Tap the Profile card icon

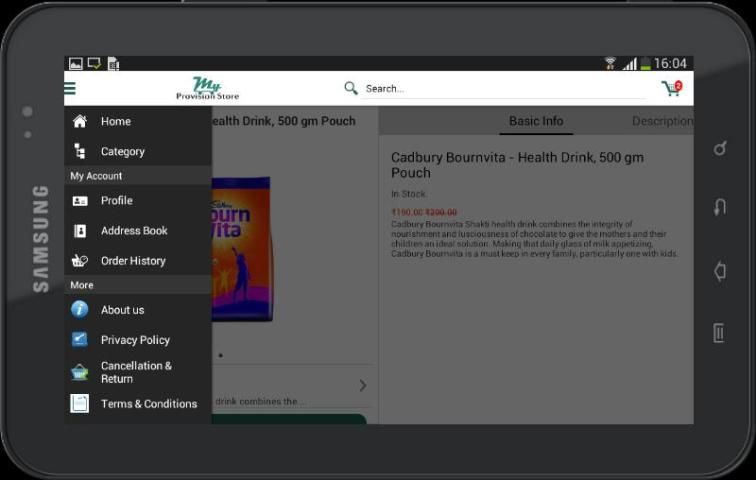point(80,201)
